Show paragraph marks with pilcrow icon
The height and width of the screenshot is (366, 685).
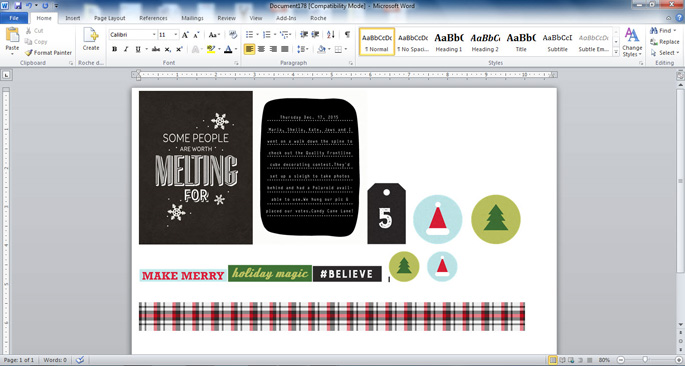click(x=347, y=35)
